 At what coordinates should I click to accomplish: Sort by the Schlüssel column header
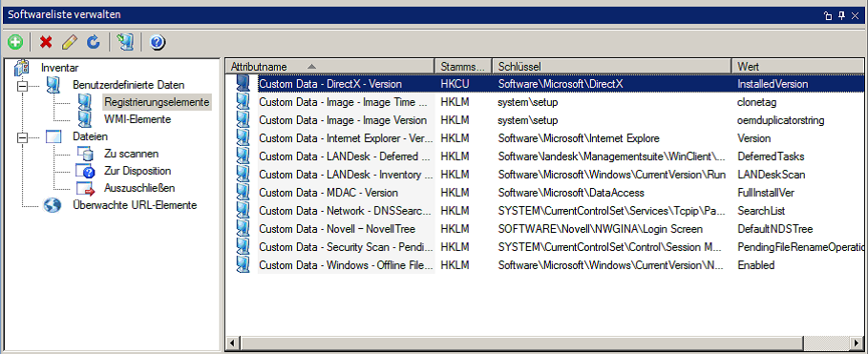click(612, 67)
